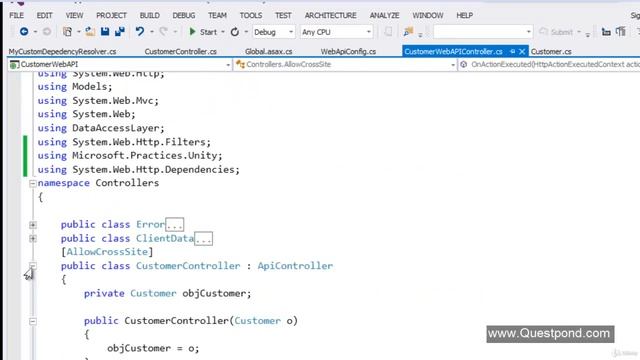
Task: Open the TEAM menu
Action: (x=217, y=16)
